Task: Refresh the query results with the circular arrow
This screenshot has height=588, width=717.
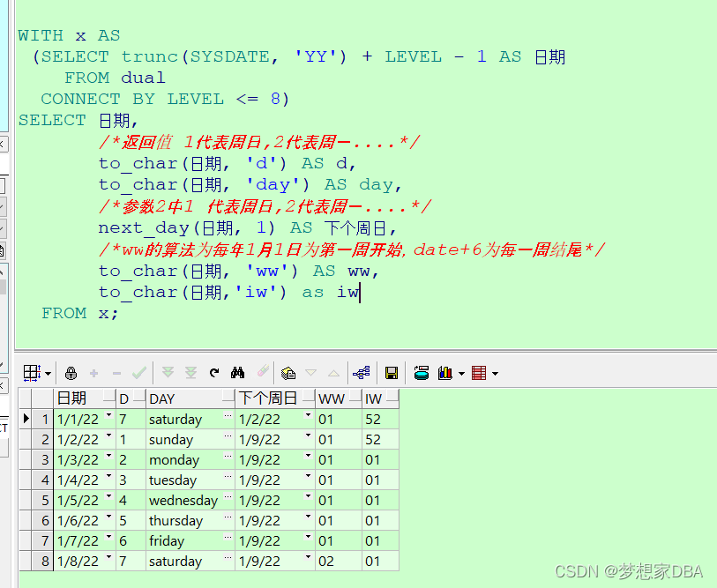Action: 213,372
